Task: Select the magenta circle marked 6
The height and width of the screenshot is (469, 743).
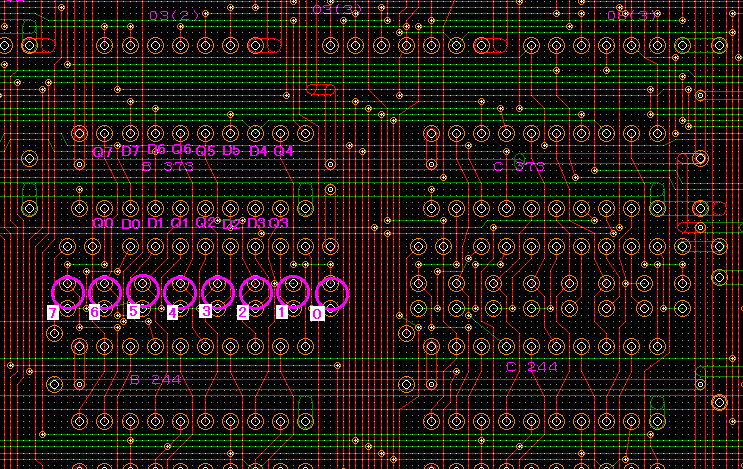Action: pos(105,291)
